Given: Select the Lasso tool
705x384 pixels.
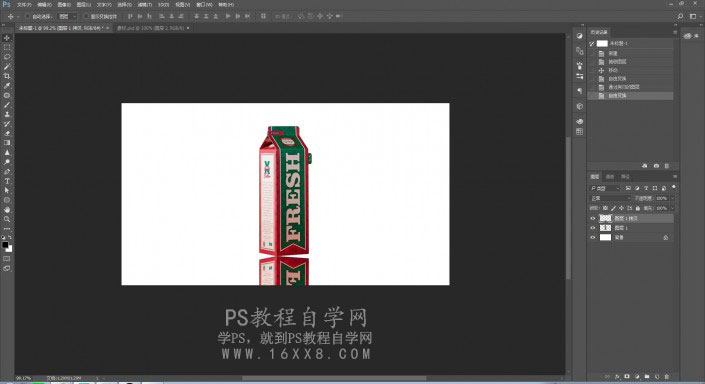Looking at the screenshot, I should coord(7,57).
